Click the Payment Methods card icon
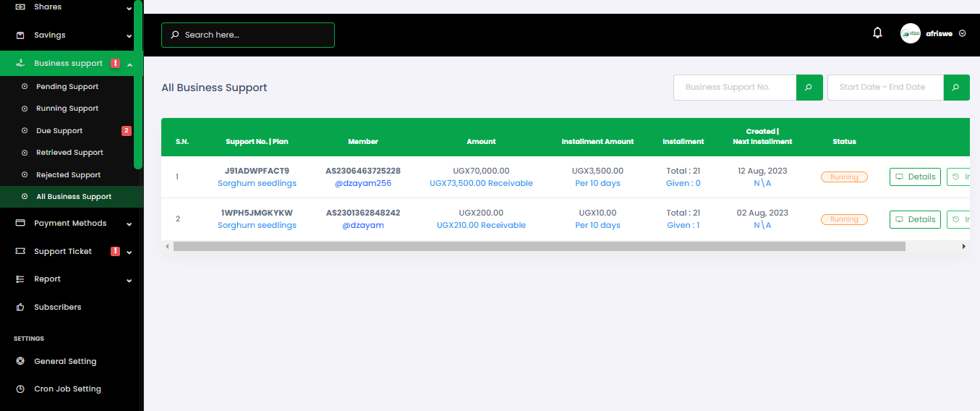 pos(20,223)
